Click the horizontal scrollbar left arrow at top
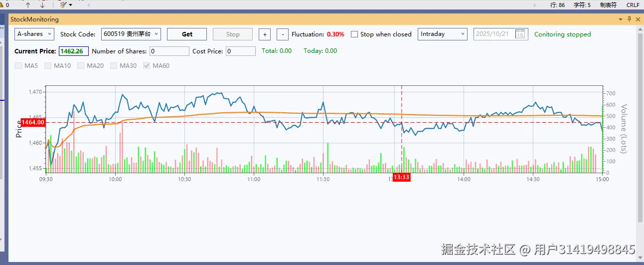The height and width of the screenshot is (265, 644). [89, 5]
